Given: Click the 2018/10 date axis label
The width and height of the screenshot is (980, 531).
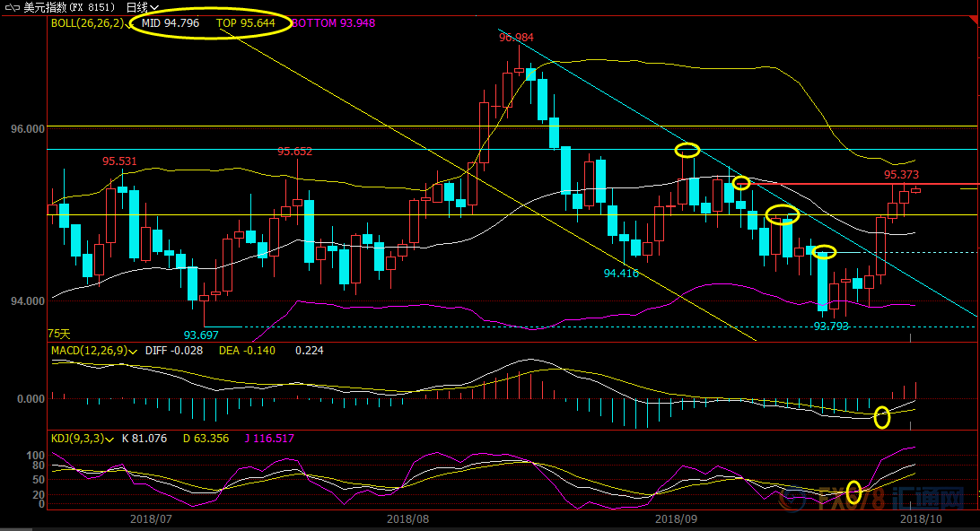Looking at the screenshot, I should (922, 519).
